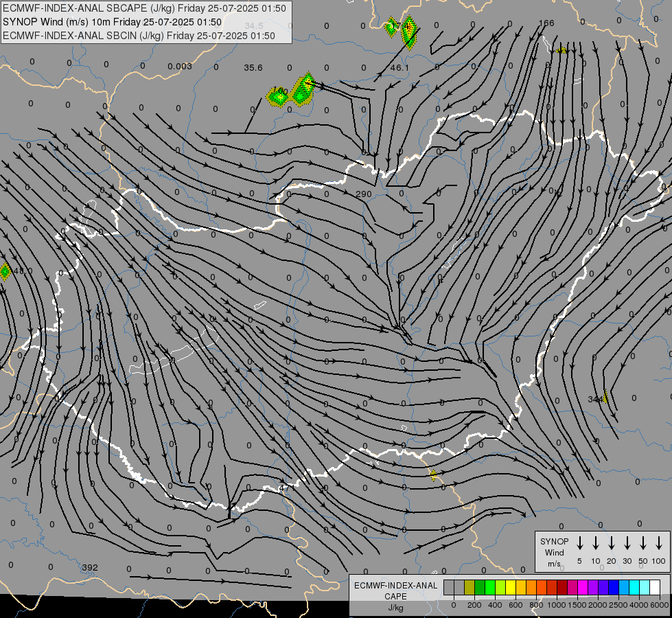Click the 50 m/s wind arrow in legend

point(643,543)
